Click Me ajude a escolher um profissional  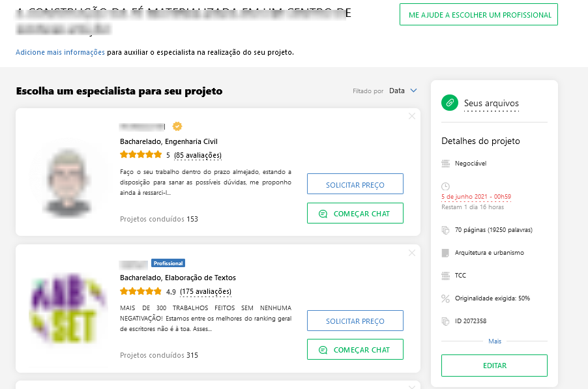point(479,14)
